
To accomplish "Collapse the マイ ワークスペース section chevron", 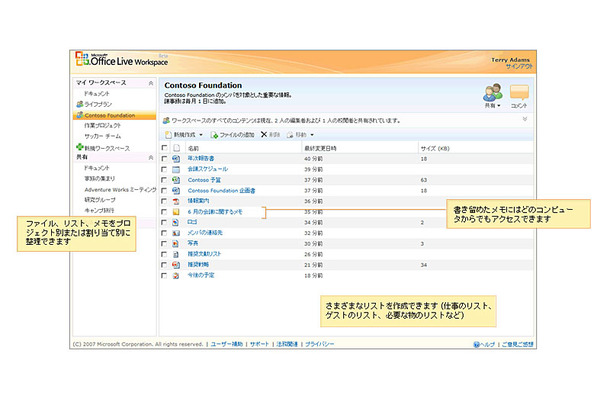I will coord(151,83).
